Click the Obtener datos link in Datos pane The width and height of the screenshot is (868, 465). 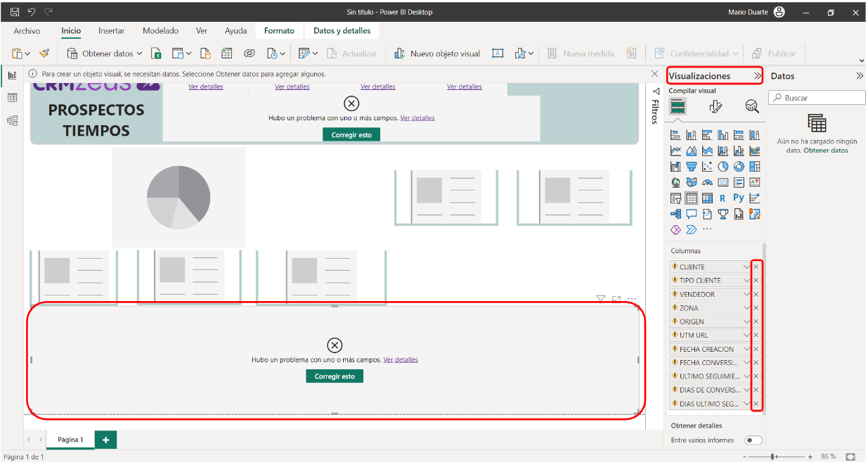pyautogui.click(x=826, y=151)
